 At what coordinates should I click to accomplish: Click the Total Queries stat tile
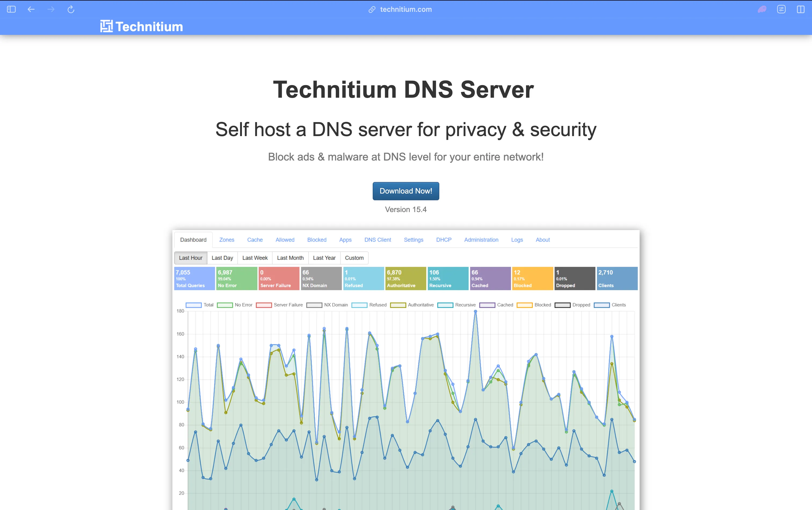(195, 278)
